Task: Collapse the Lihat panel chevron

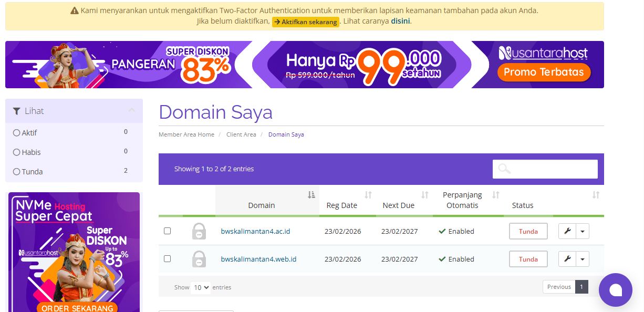Action: [132, 110]
